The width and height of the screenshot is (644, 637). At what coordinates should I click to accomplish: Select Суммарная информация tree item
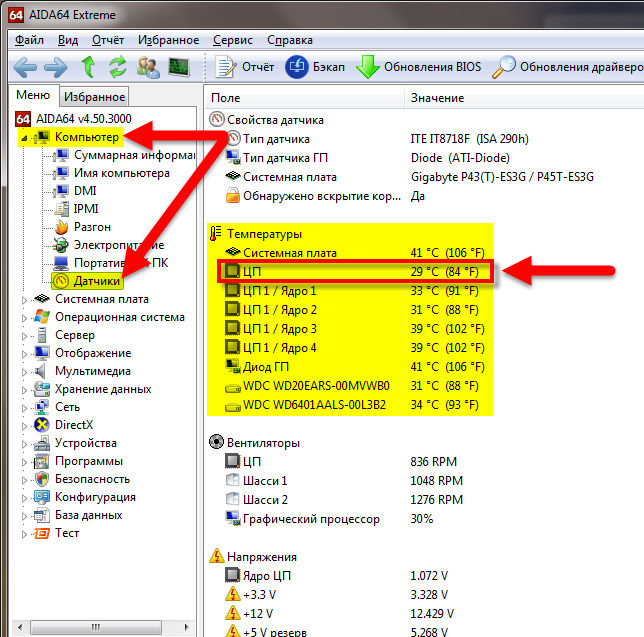pyautogui.click(x=124, y=155)
